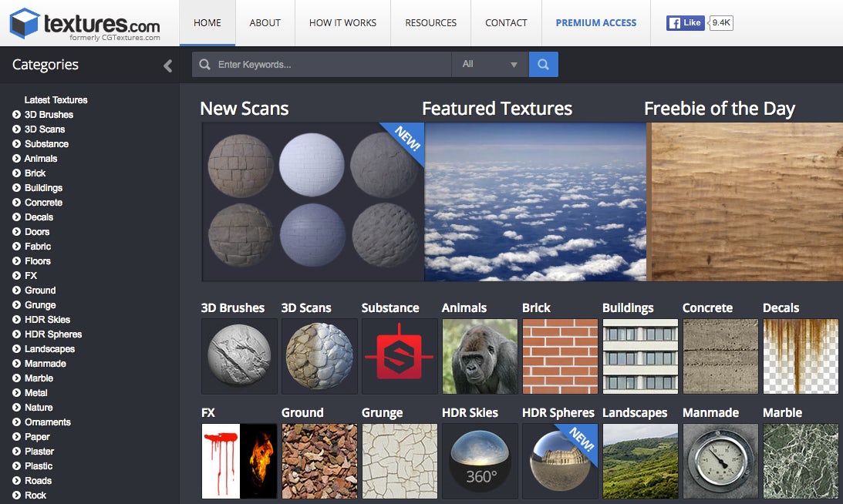Expand the Decals sidebar arrow
The width and height of the screenshot is (843, 504).
(17, 217)
